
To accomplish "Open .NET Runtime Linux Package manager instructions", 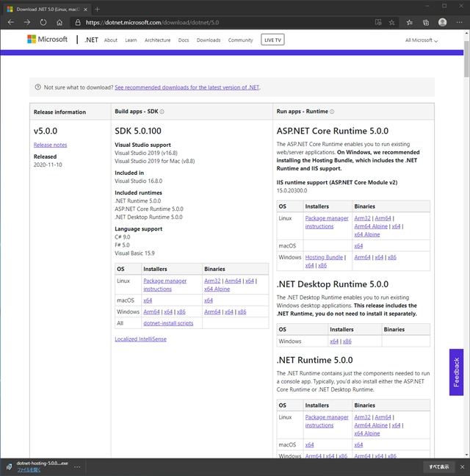I will coord(327,421).
